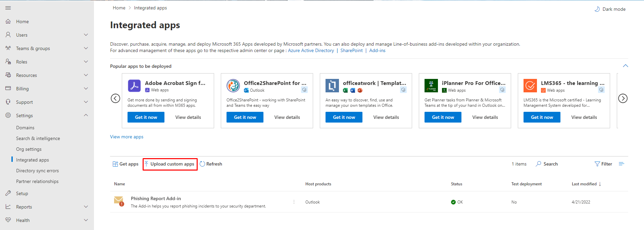Open the Phishing Report Add-in row

[x=369, y=202]
